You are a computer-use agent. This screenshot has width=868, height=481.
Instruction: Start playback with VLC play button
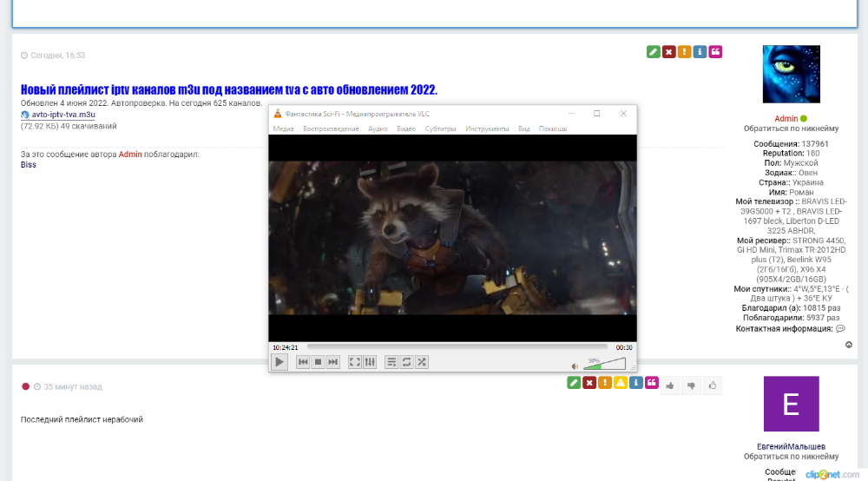coord(279,362)
